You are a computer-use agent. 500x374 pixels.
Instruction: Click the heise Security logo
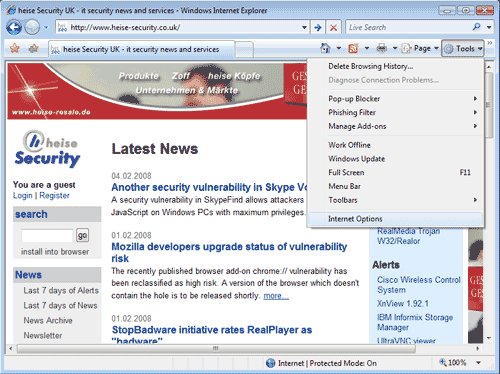click(47, 149)
